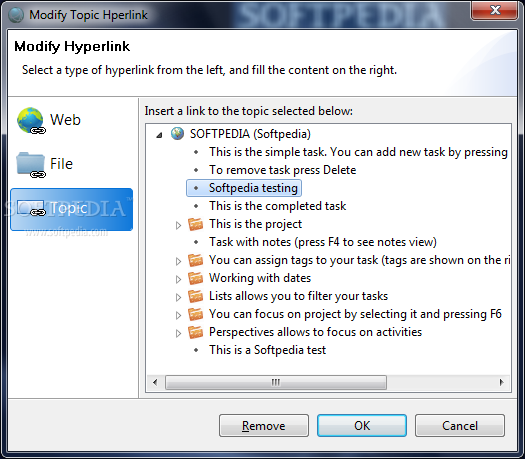Click the scroll right arrow

click(502, 382)
